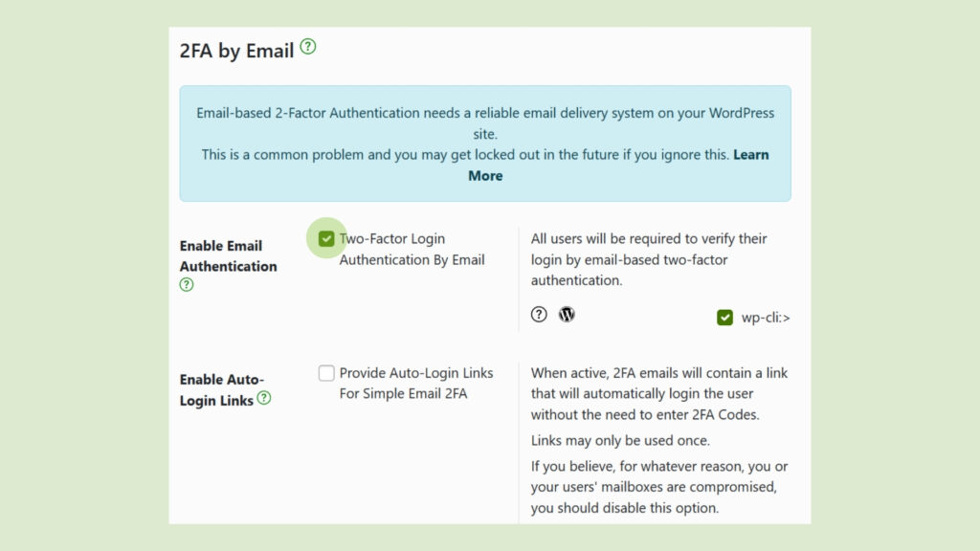Click the circled question mark in the description area

coord(538,314)
